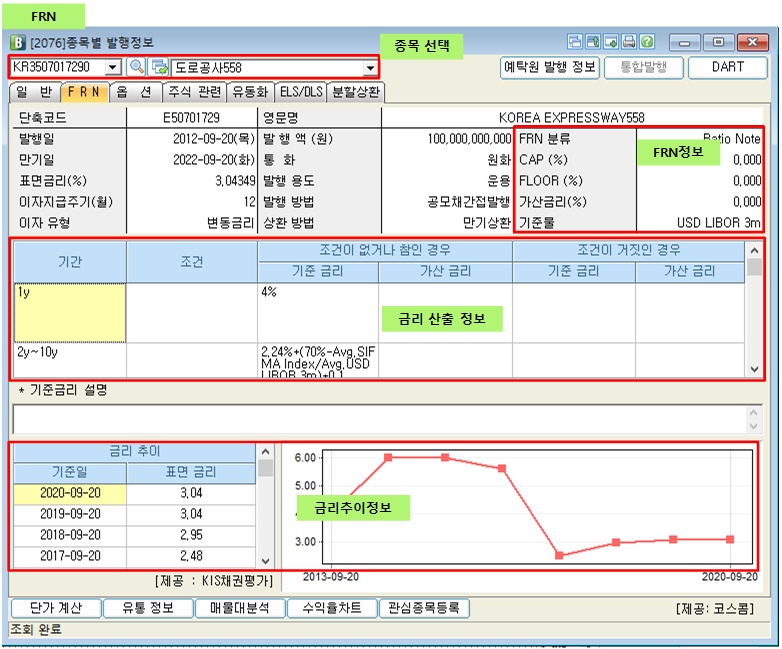The image size is (782, 649).
Task: Click the KR3507017290 code input field
Action: 58,67
